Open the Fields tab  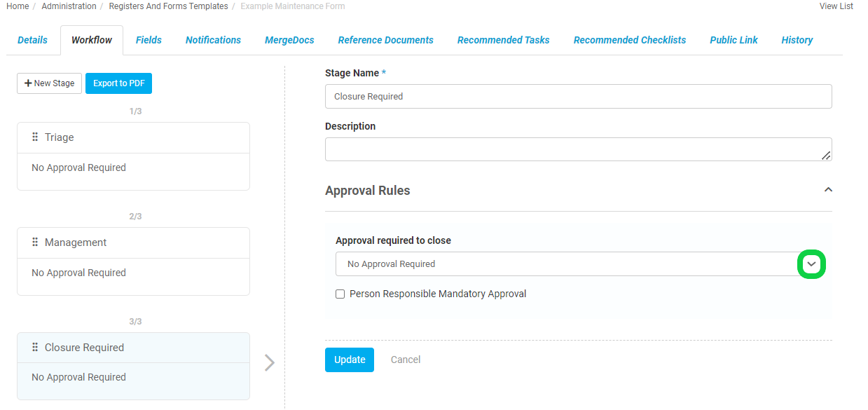(x=149, y=40)
